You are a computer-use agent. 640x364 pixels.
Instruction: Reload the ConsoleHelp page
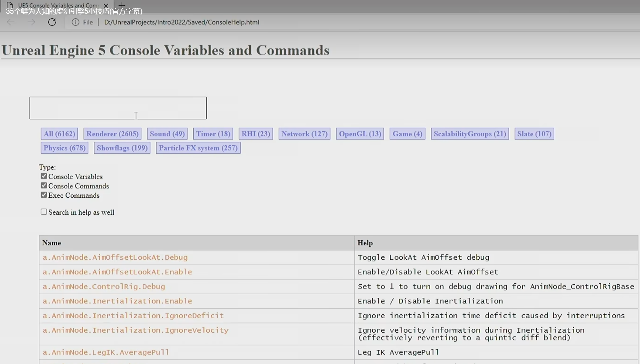pos(52,22)
